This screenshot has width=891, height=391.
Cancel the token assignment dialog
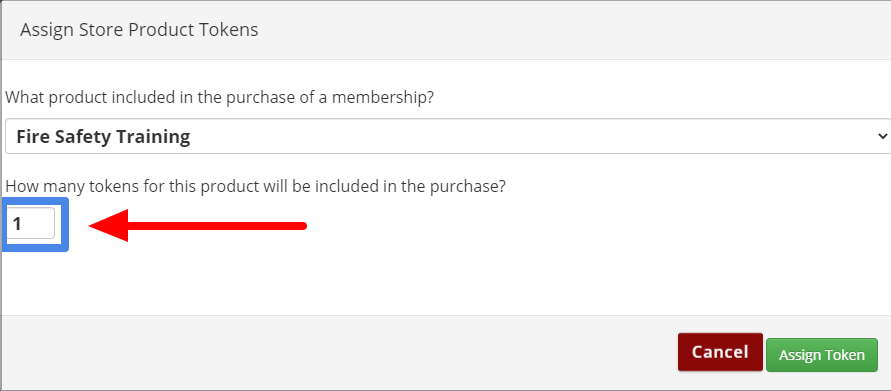(x=720, y=352)
